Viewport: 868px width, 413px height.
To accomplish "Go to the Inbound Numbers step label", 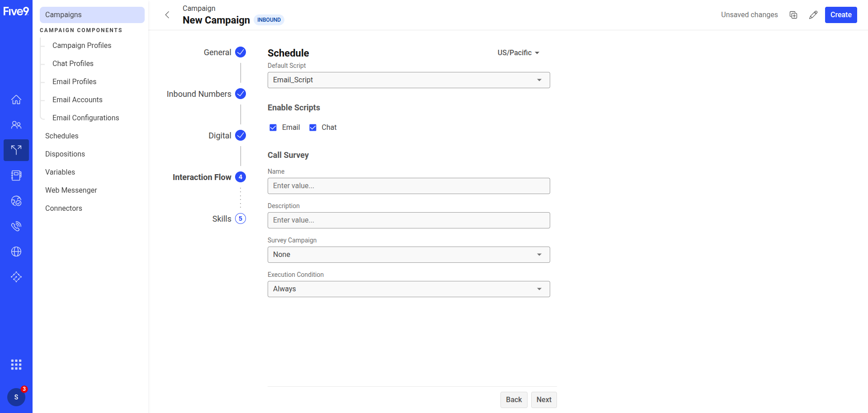I will [x=199, y=94].
